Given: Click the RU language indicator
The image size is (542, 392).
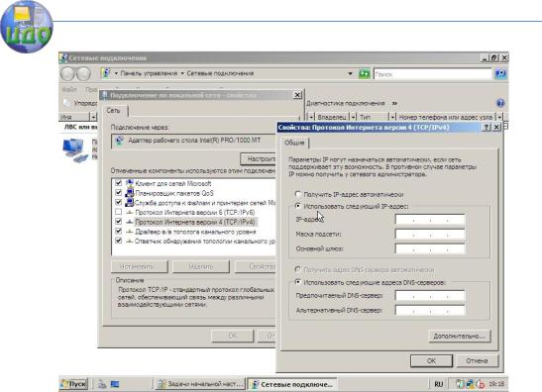Looking at the screenshot, I should [438, 384].
